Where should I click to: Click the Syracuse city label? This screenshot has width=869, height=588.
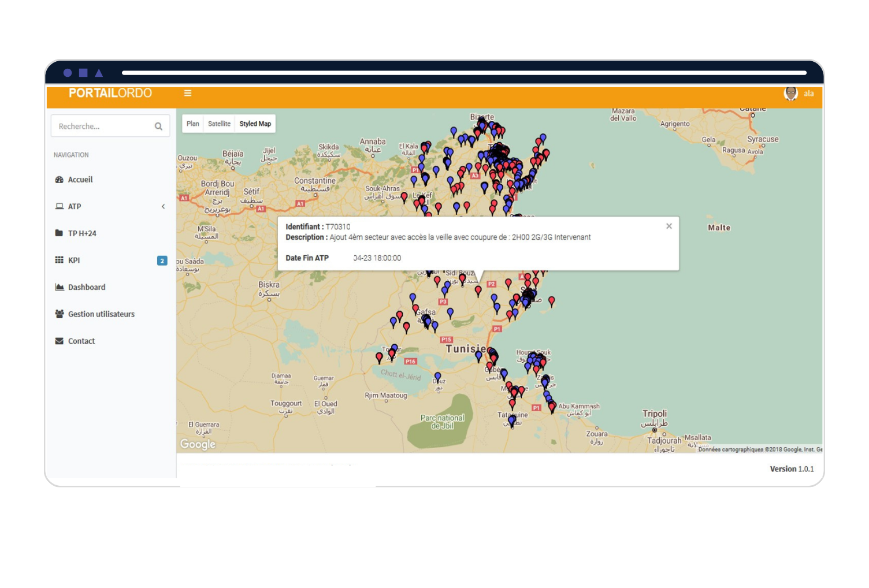(x=763, y=139)
